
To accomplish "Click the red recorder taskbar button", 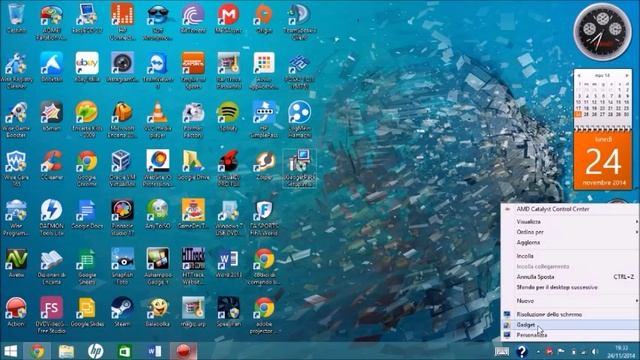I will click(184, 351).
